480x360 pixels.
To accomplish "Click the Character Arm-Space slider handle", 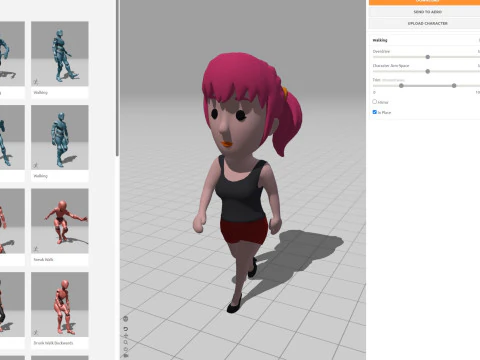I will coord(428,71).
